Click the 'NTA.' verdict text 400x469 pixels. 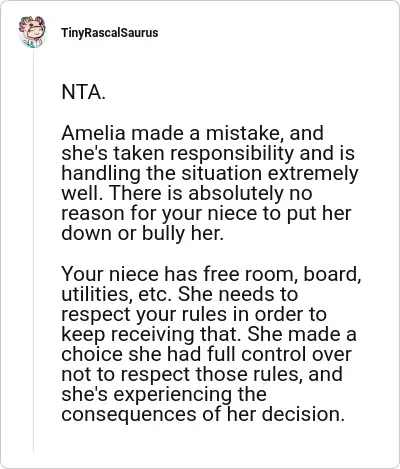pos(83,92)
